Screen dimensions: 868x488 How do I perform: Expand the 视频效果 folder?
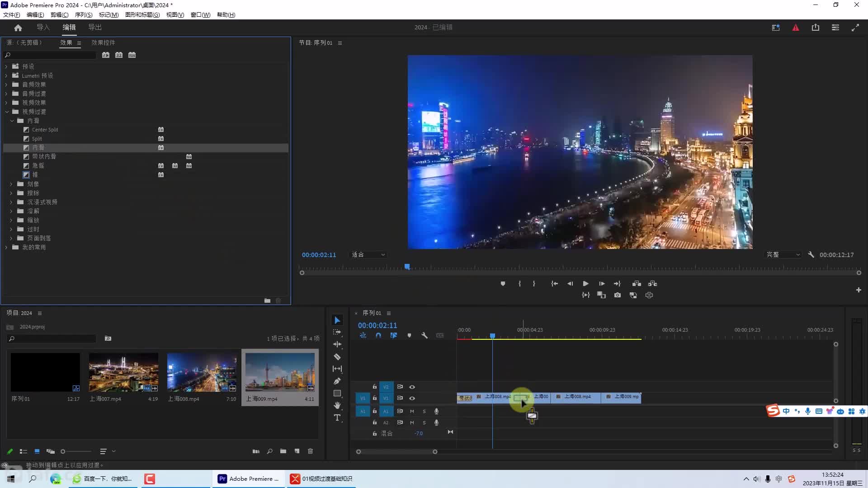[x=6, y=103]
